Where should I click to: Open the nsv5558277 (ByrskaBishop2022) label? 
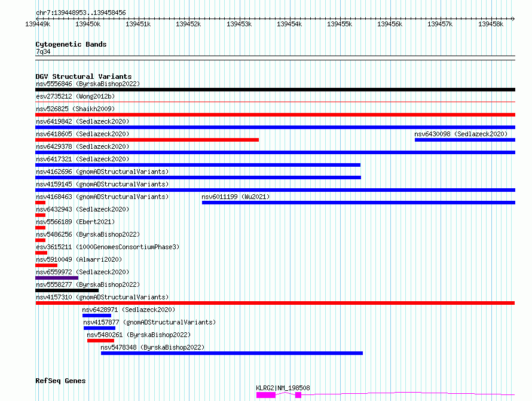(88, 284)
